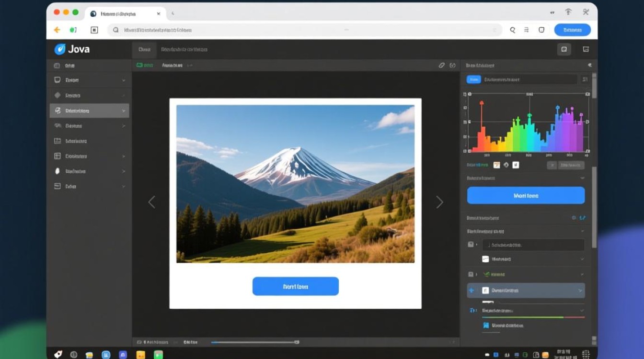Toggle the small blue pill button above histogram
The image size is (644, 359).
pos(473,79)
